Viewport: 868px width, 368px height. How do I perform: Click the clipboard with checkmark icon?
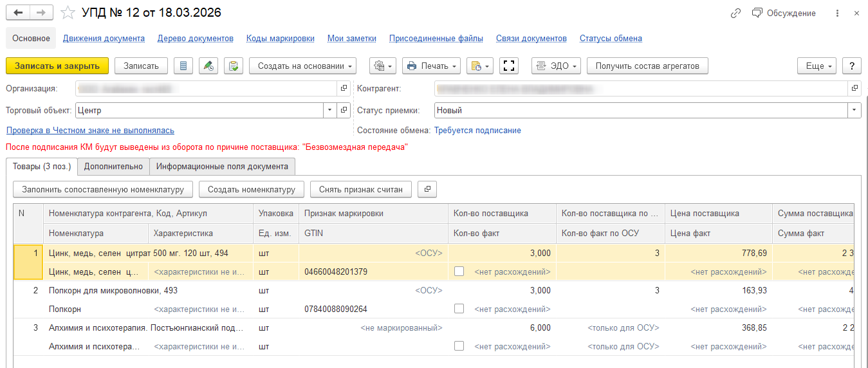[x=233, y=66]
